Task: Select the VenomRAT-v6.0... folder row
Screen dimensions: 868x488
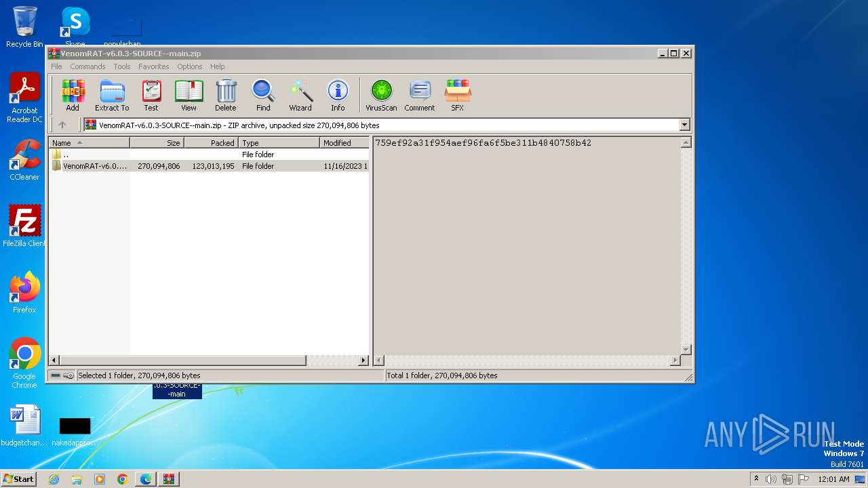Action: pyautogui.click(x=210, y=166)
